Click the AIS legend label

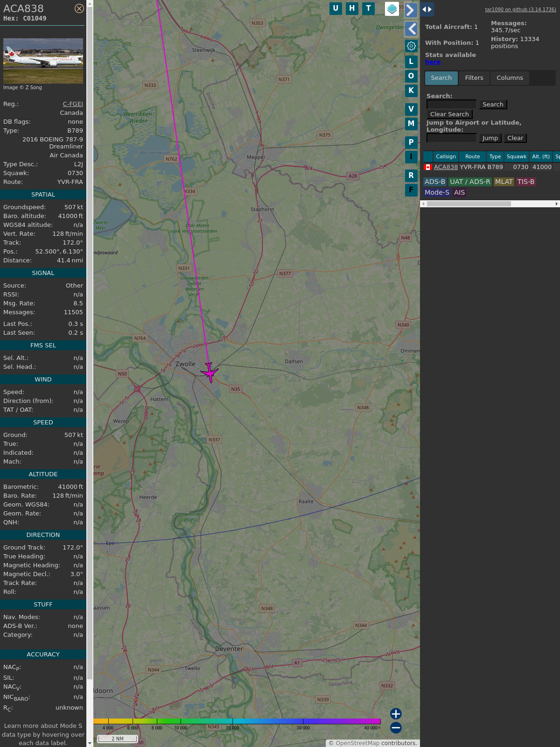tap(460, 193)
